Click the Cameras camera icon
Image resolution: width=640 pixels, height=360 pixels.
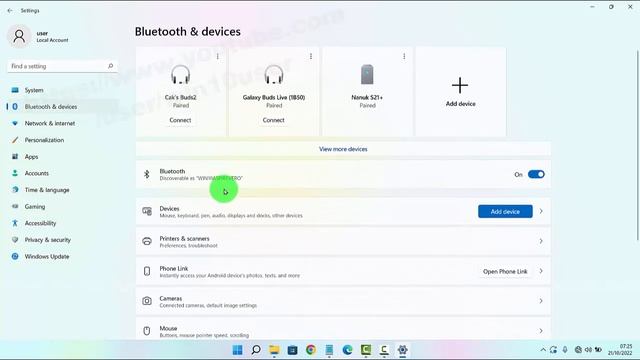[147, 301]
